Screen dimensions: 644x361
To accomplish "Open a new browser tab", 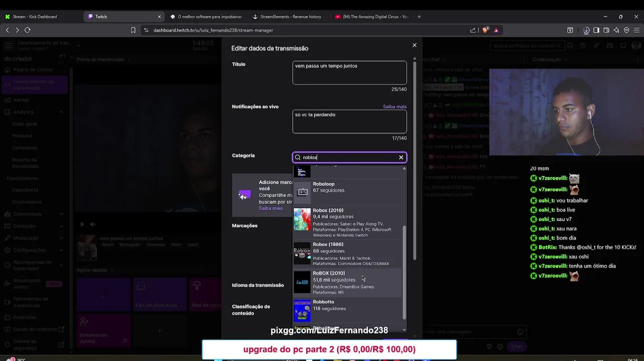I will tap(419, 17).
